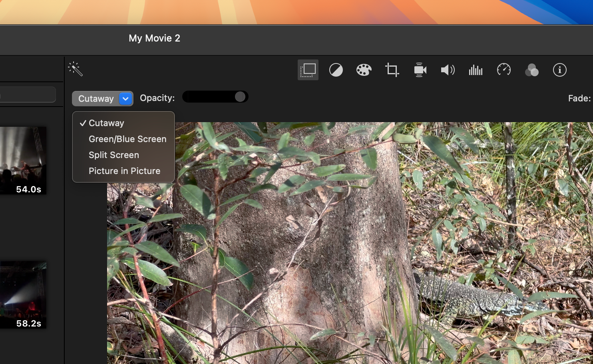
Task: Show the clip information icon
Action: pyautogui.click(x=560, y=70)
